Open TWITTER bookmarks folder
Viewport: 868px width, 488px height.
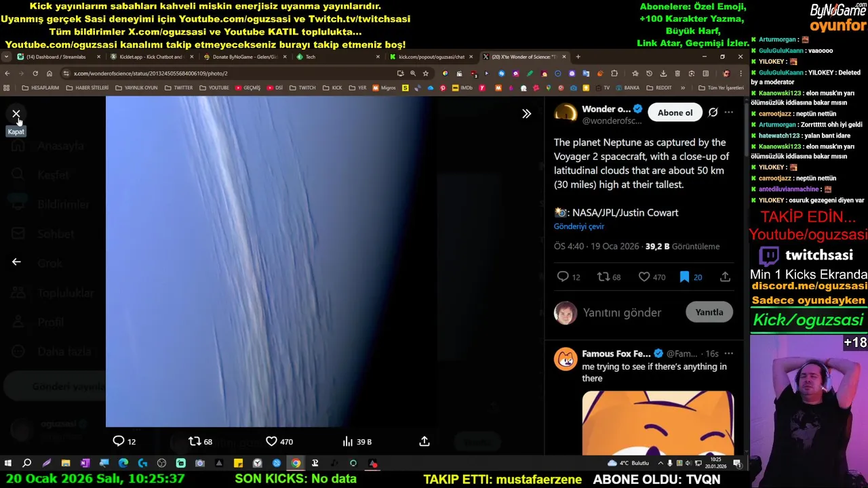click(x=178, y=88)
